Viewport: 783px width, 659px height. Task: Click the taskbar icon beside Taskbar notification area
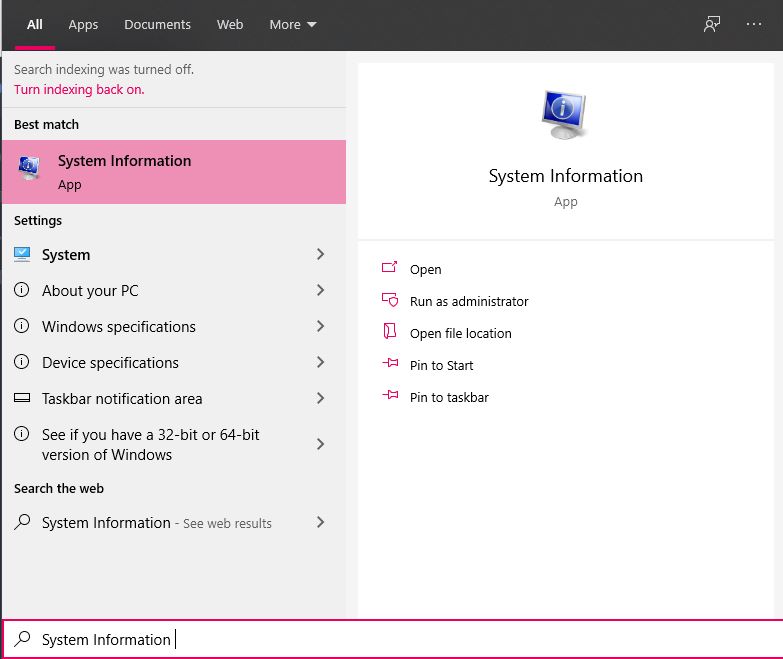click(22, 398)
